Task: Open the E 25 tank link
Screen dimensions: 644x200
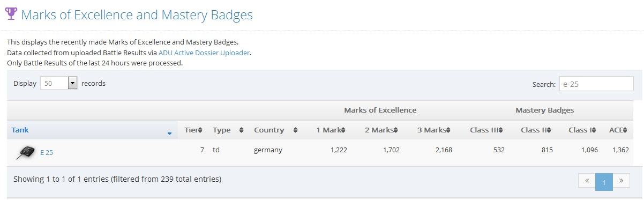Action: pyautogui.click(x=47, y=152)
